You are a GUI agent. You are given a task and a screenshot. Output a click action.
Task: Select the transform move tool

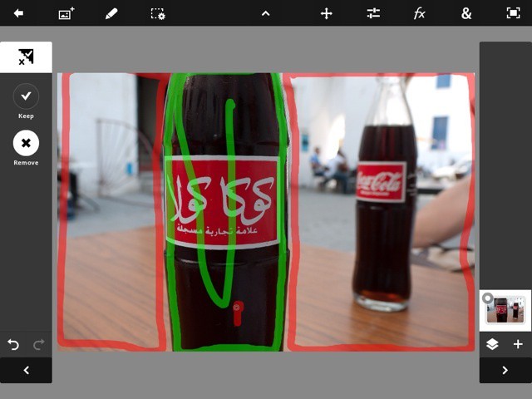click(x=327, y=13)
